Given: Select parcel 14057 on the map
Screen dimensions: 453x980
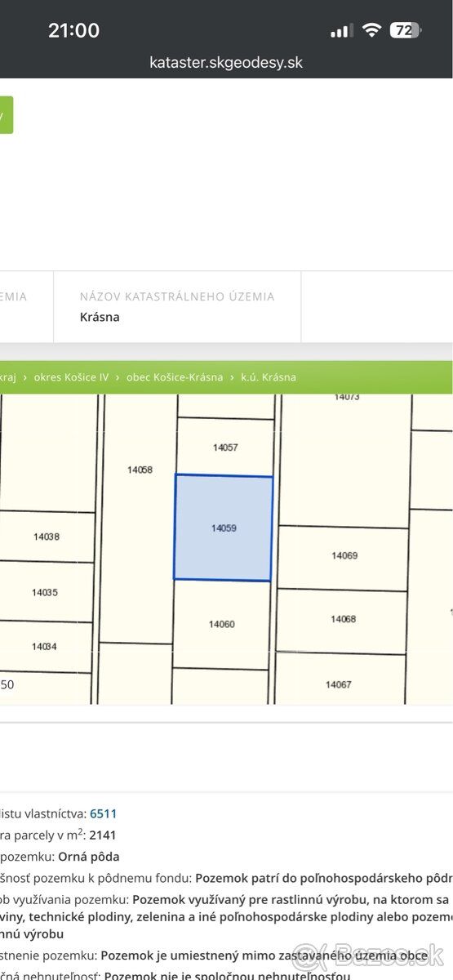Looking at the screenshot, I should [225, 447].
